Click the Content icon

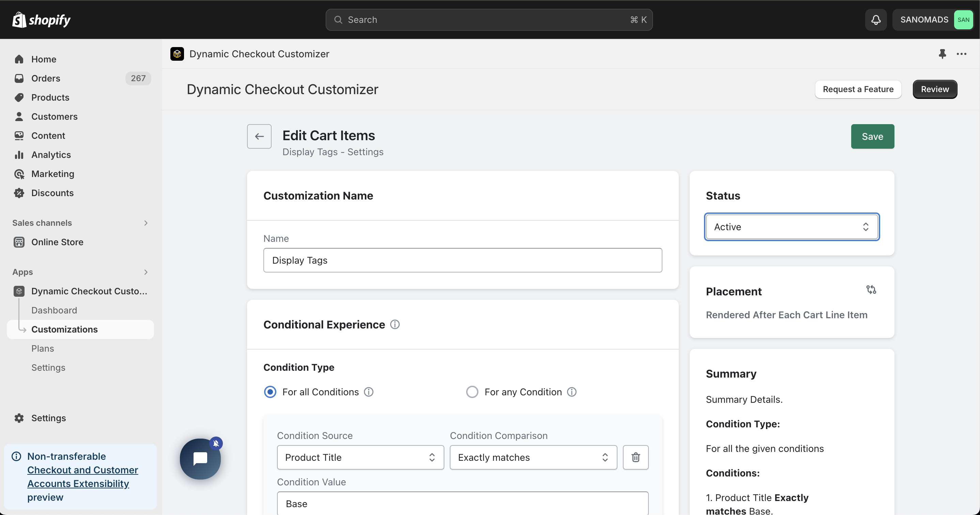point(19,135)
